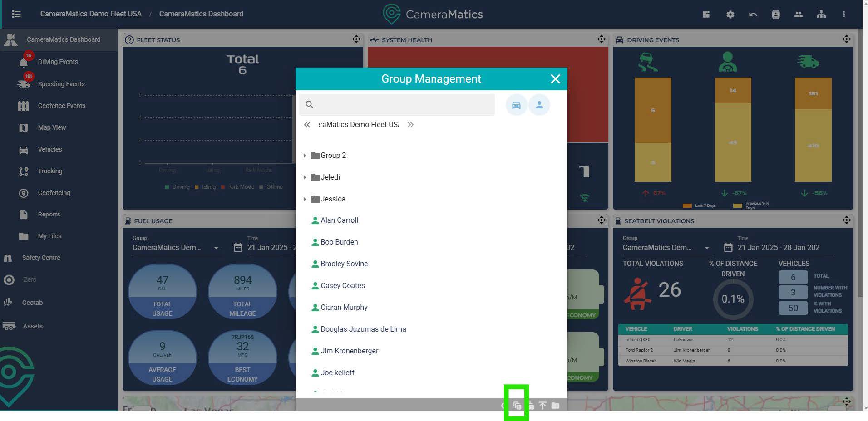Expand the Jessica folder
The image size is (868, 421).
click(305, 199)
